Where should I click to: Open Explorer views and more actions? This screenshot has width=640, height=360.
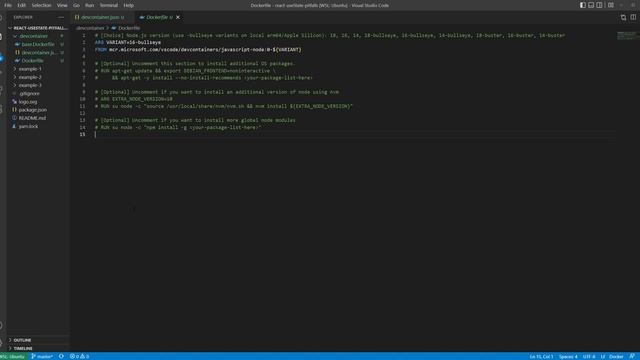click(61, 17)
